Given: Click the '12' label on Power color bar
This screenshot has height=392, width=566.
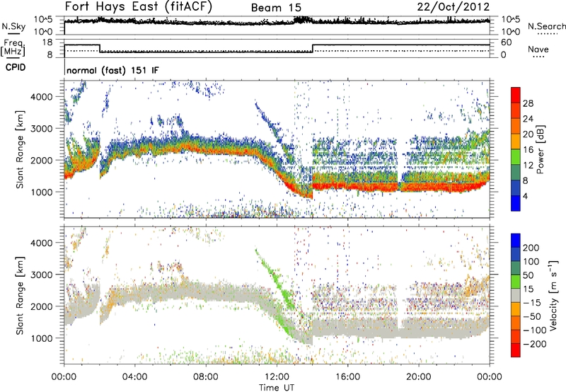Looking at the screenshot, I should coord(528,166).
